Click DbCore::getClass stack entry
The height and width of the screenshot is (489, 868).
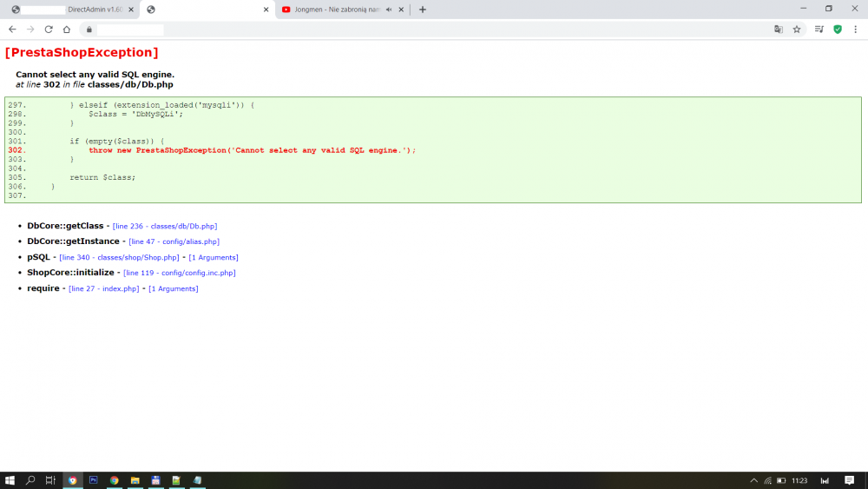pos(65,226)
